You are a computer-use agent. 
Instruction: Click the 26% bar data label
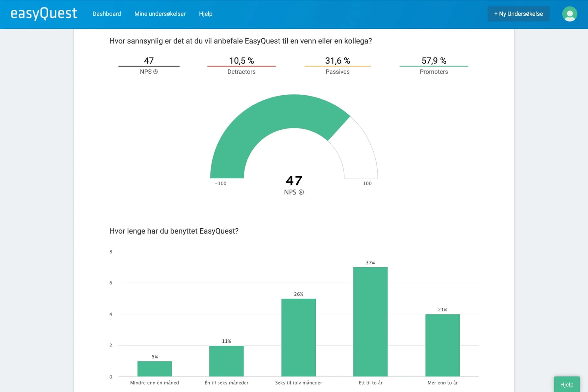coord(299,294)
